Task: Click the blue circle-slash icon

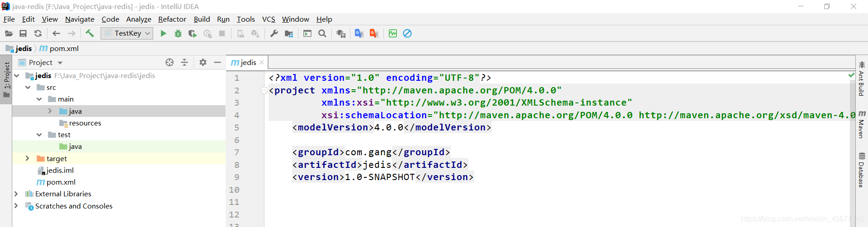Action: click(407, 33)
